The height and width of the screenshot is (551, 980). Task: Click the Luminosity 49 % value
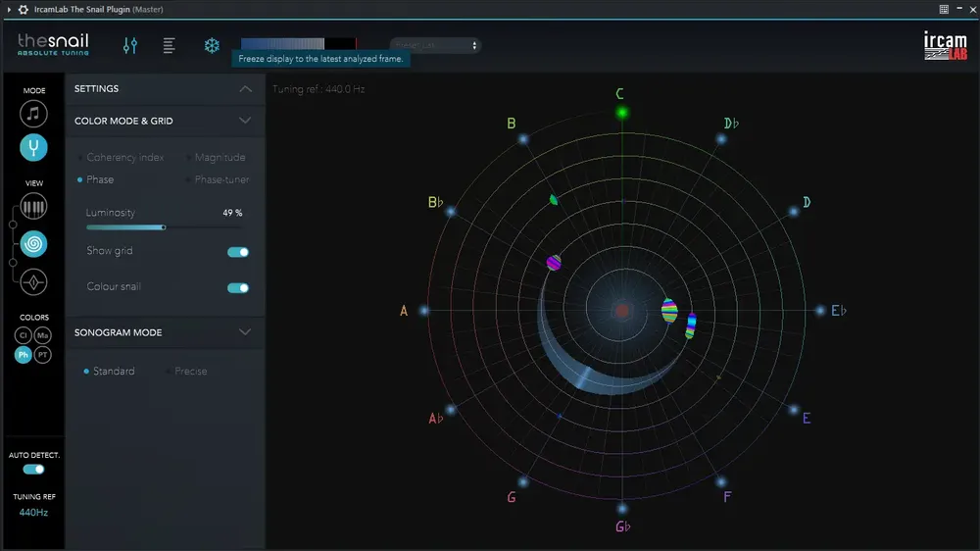point(232,213)
